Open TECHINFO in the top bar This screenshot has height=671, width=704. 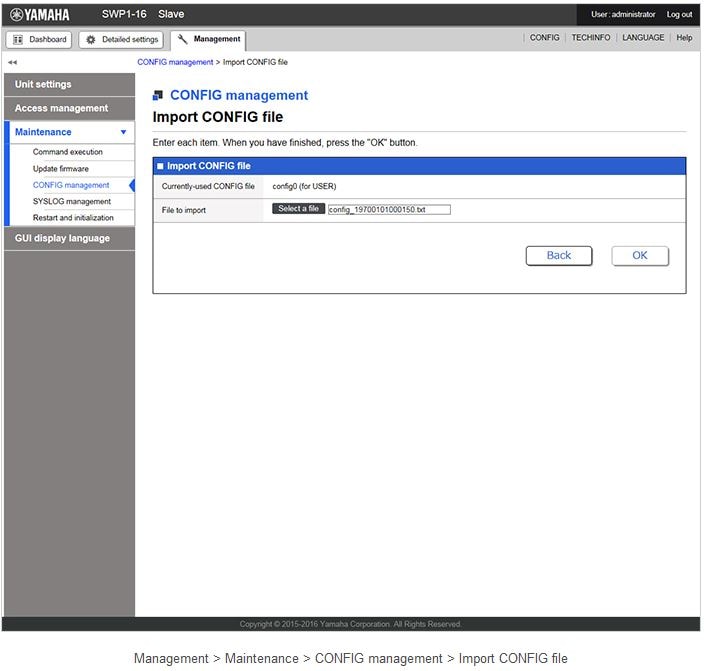tap(590, 38)
